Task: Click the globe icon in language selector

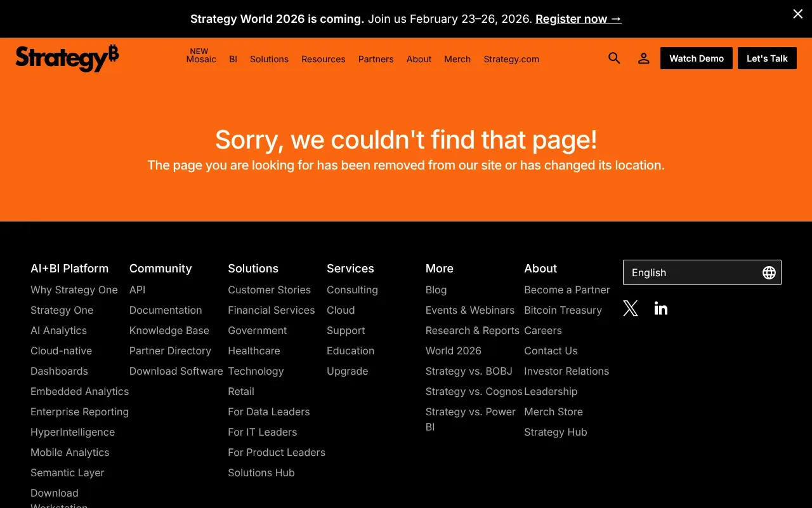Action: [x=769, y=272]
